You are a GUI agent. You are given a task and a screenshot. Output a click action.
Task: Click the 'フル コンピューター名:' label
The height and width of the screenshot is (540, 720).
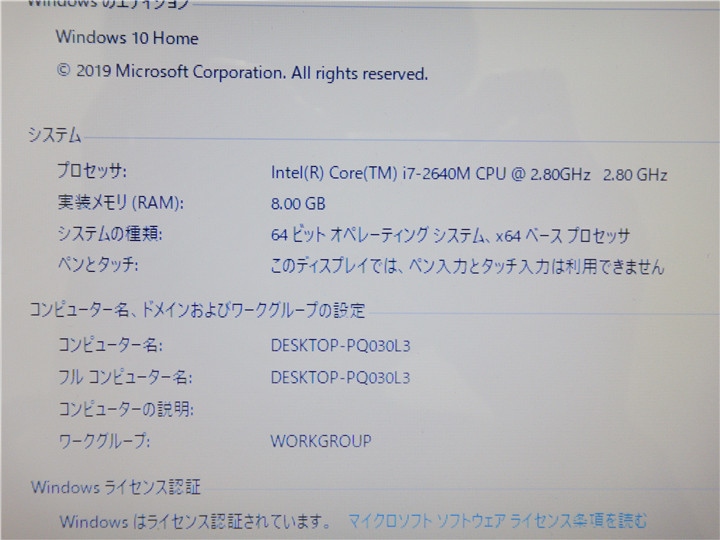point(125,377)
